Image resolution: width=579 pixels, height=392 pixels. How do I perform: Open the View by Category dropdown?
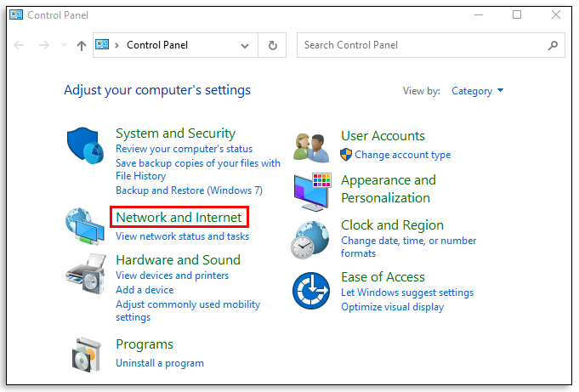(x=477, y=91)
